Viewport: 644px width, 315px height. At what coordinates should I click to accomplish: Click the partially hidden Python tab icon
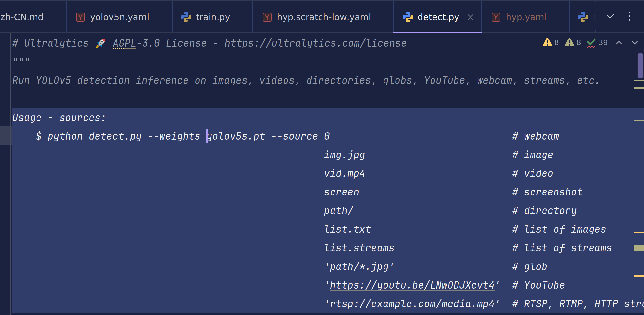pyautogui.click(x=583, y=17)
